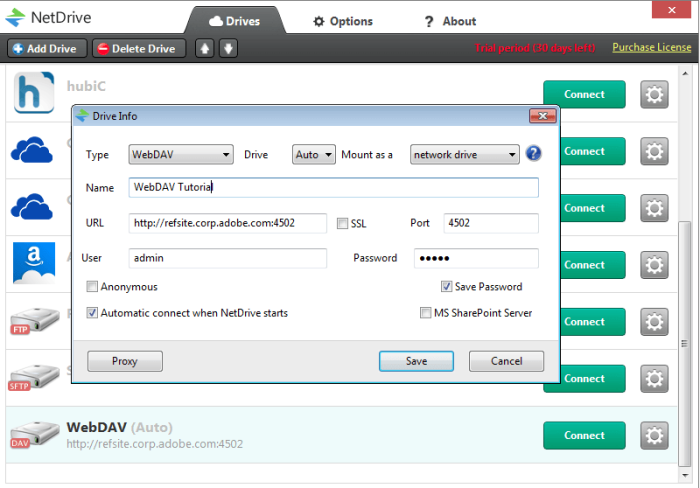700x488 pixels.
Task: Click the first OneDrive cloud icon
Action: pos(32,150)
